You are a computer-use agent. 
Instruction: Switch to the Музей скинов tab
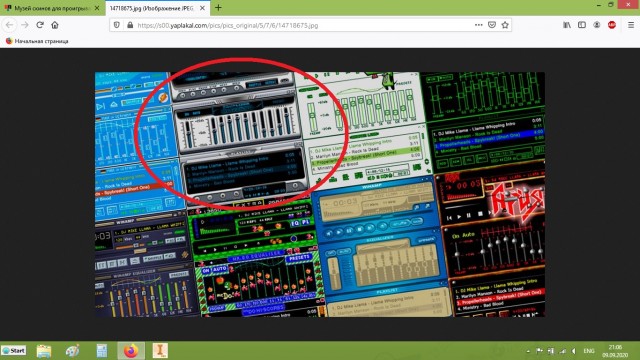pyautogui.click(x=52, y=8)
